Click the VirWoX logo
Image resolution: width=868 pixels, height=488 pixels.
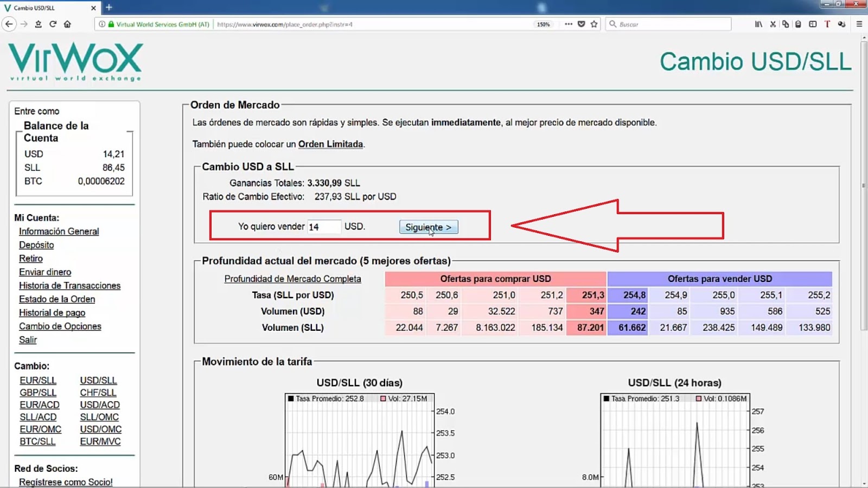tap(75, 62)
